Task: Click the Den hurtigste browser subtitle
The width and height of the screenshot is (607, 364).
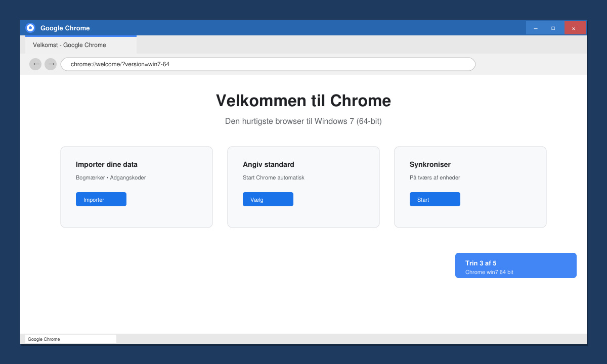Action: (x=303, y=121)
